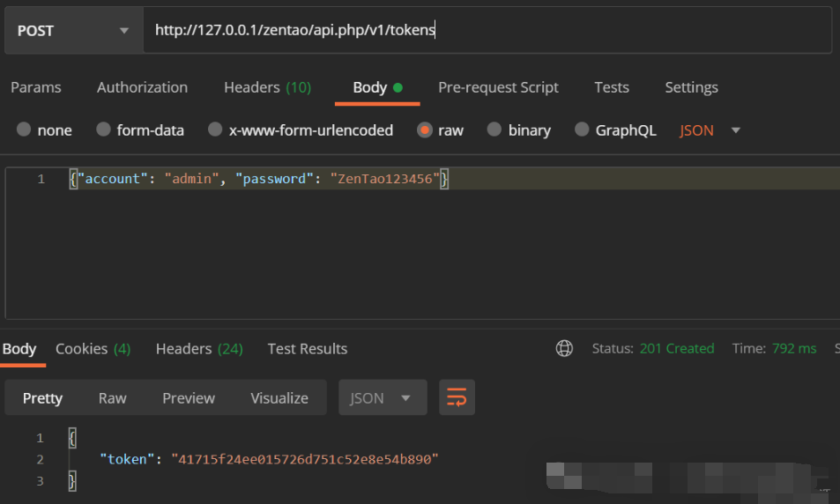Toggle the wrap lines icon
The width and height of the screenshot is (840, 504).
(x=457, y=397)
